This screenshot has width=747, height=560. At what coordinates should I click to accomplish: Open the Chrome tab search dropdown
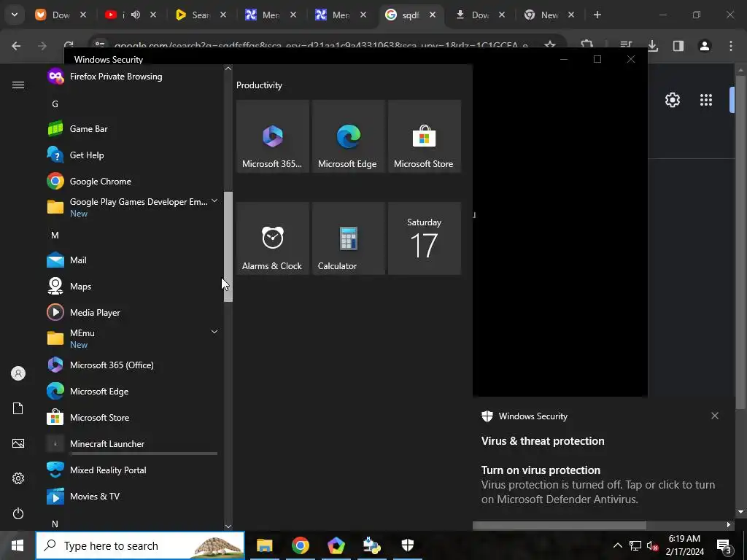(x=15, y=15)
